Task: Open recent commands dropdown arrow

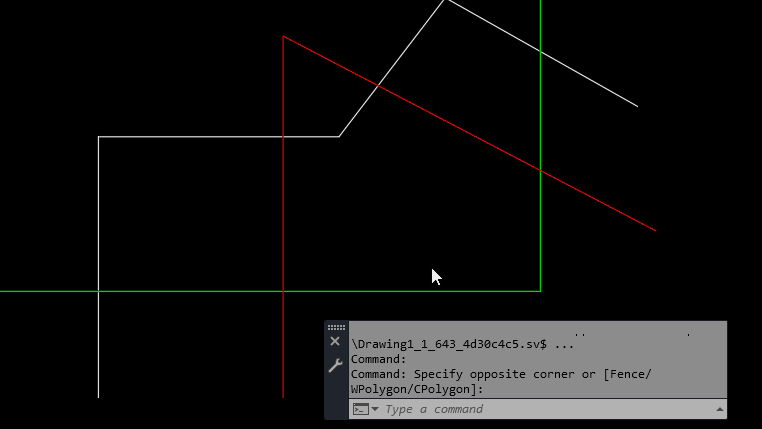Action: click(375, 409)
